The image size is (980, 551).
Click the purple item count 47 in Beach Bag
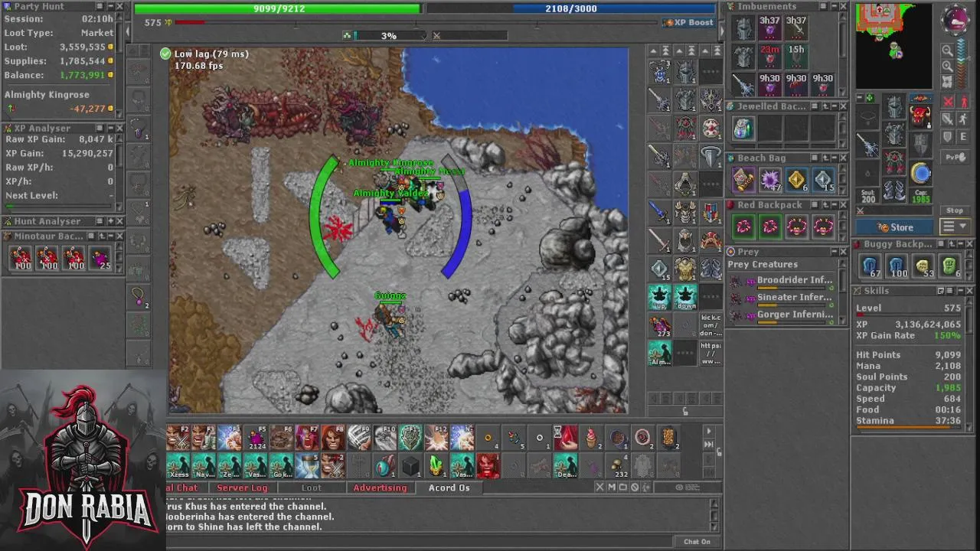click(x=770, y=181)
